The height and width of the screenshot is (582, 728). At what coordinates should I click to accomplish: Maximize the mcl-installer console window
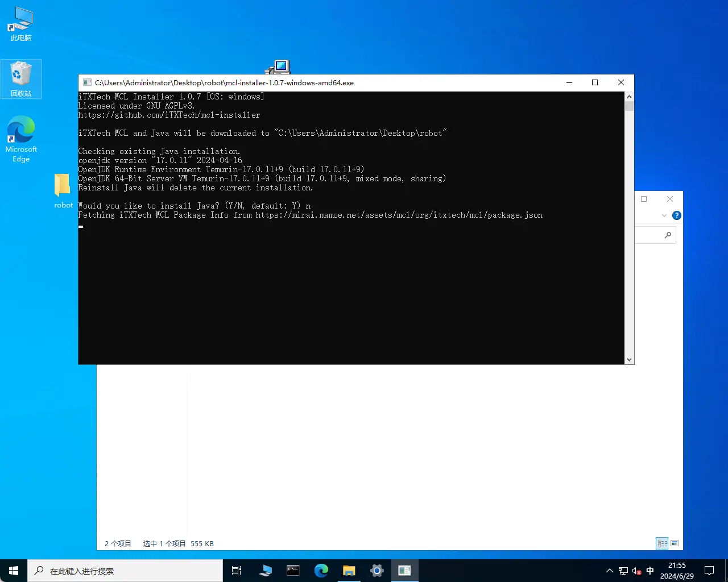[595, 82]
